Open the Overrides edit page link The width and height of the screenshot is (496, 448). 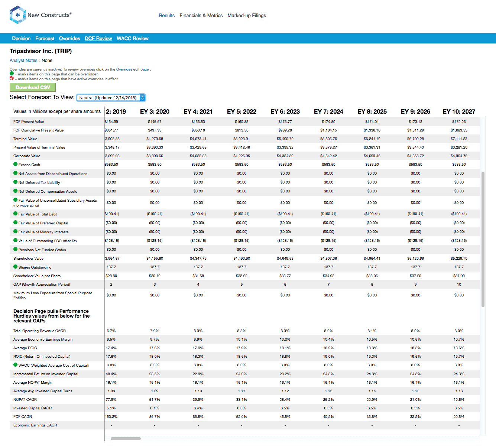[132, 69]
